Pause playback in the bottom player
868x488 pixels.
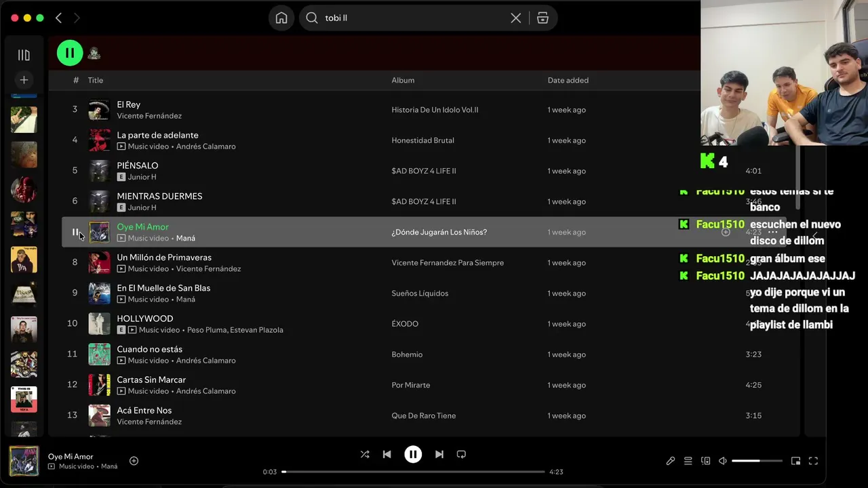(413, 454)
